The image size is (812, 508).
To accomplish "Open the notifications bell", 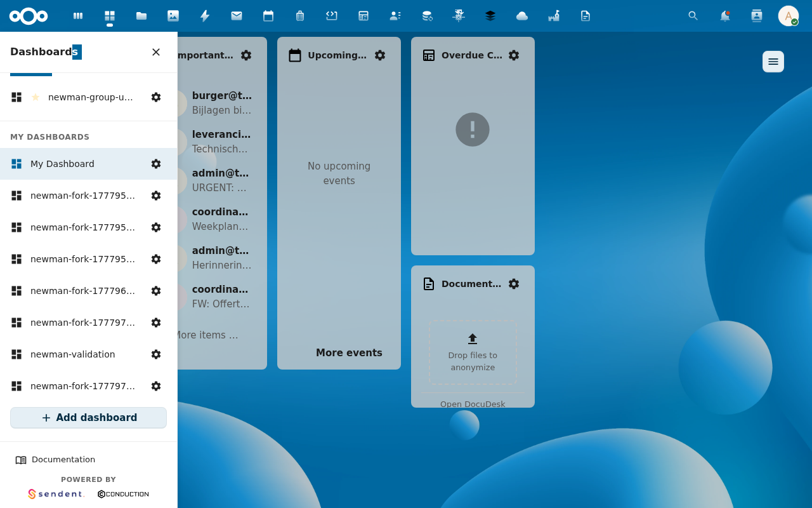I will click(x=725, y=16).
